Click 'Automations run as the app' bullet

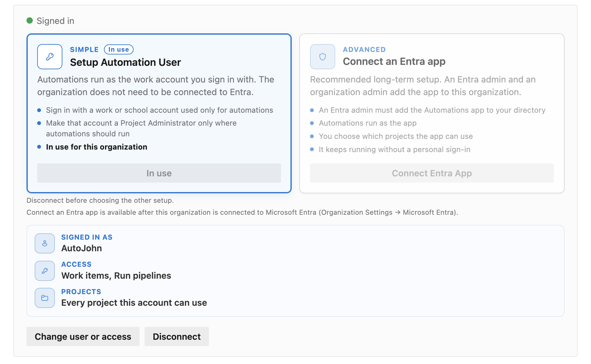tap(368, 123)
